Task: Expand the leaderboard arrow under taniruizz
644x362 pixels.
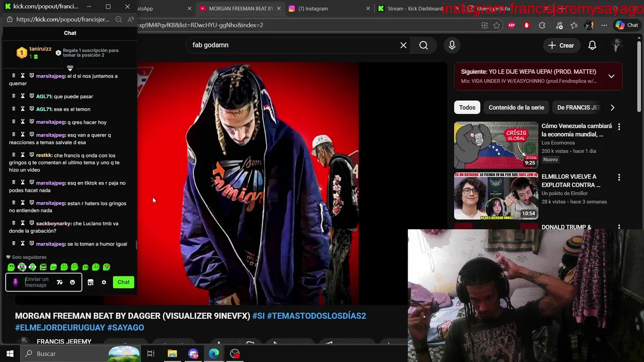Action: coord(70,68)
